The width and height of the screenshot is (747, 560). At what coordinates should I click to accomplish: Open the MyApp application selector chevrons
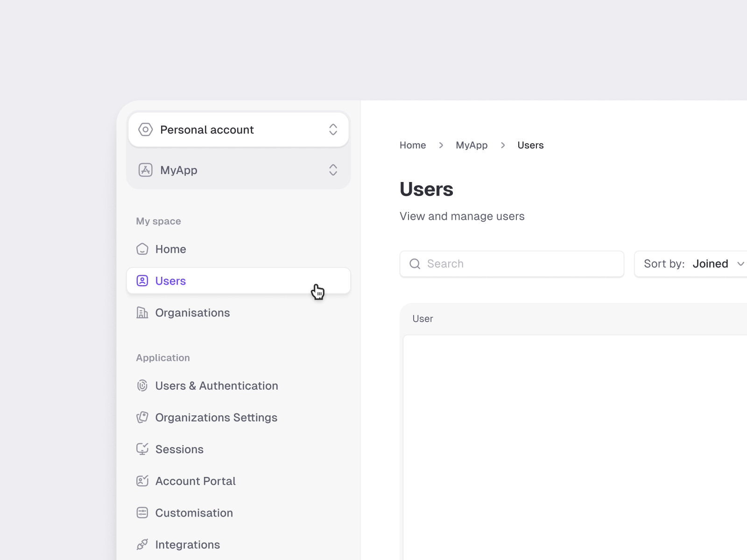click(x=333, y=170)
